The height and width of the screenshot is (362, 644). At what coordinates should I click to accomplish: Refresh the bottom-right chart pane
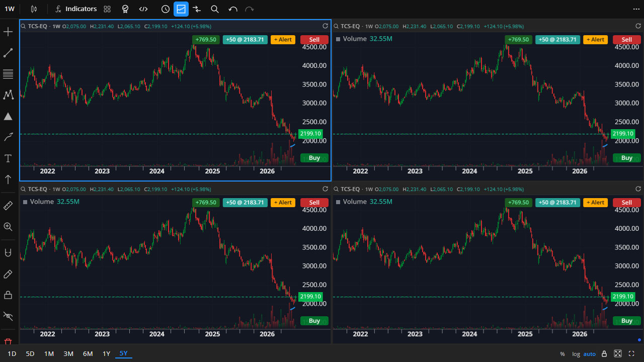click(x=638, y=189)
